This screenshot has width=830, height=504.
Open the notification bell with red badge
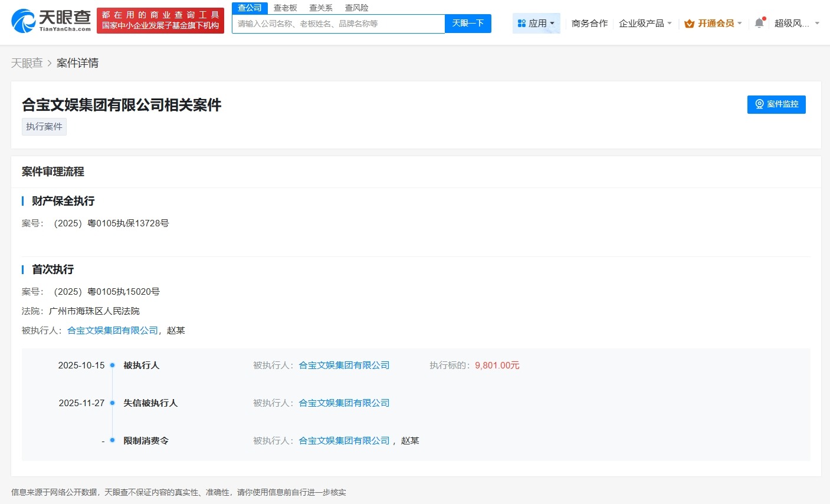click(759, 22)
